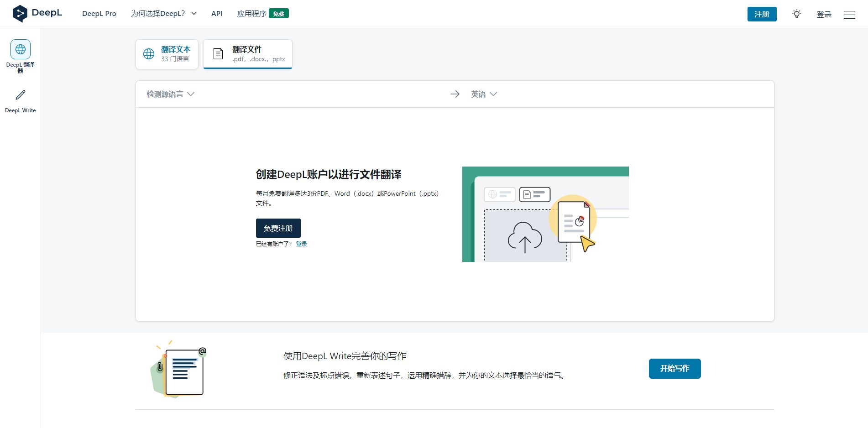Open the DeepL translator globe icon in sidebar
The image size is (868, 428).
click(x=21, y=49)
